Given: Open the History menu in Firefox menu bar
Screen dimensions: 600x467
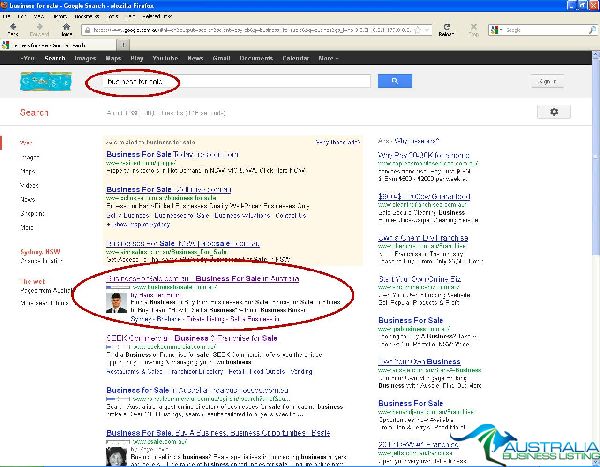Looking at the screenshot, I should pos(60,16).
